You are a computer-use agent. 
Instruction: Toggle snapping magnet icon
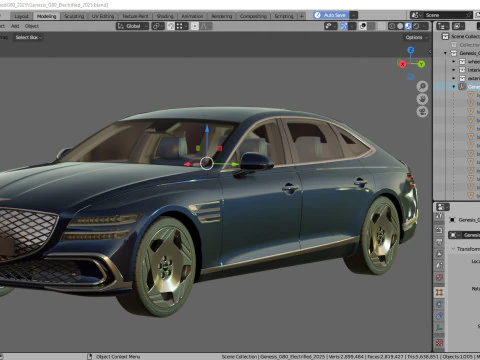point(171,26)
